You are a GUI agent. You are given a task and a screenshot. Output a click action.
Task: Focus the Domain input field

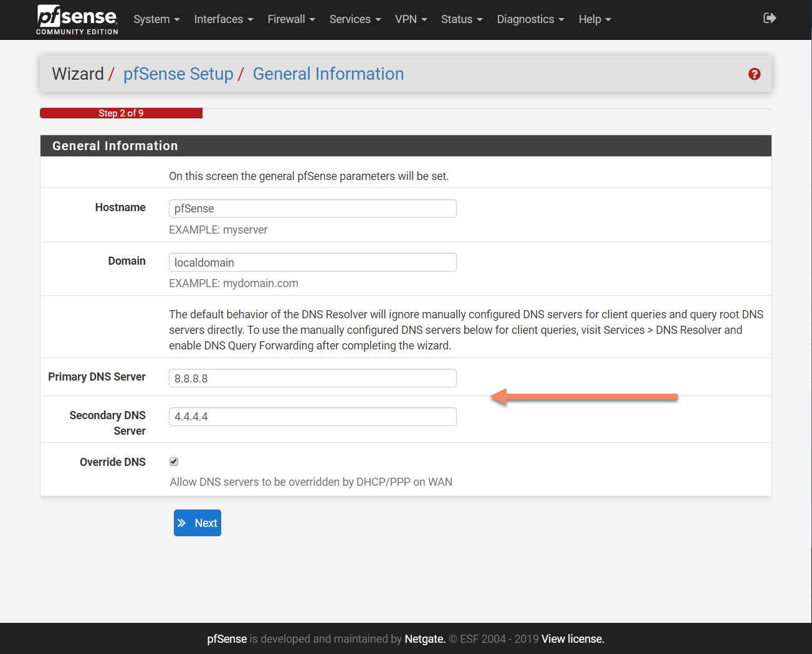[x=313, y=262]
